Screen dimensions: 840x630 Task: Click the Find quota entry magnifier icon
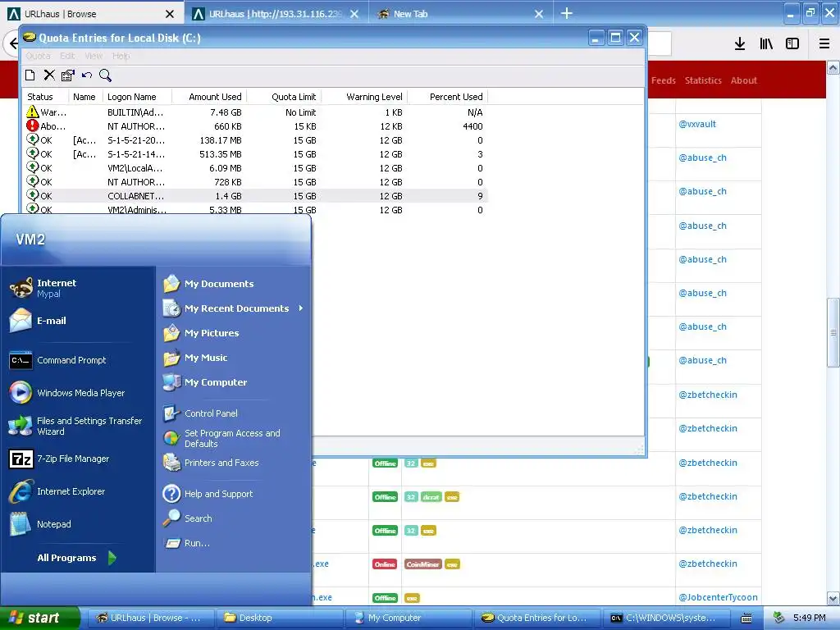point(106,75)
